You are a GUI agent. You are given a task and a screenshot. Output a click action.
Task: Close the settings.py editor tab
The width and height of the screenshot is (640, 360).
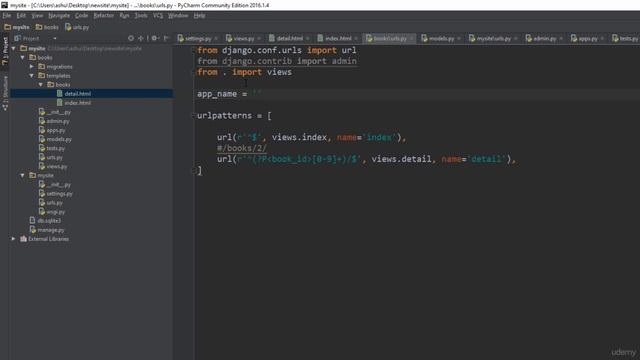point(216,38)
